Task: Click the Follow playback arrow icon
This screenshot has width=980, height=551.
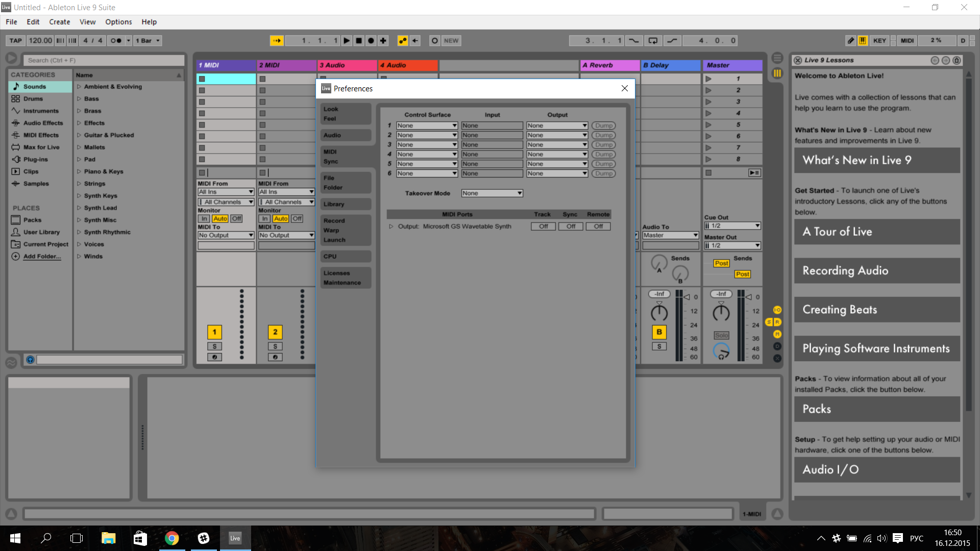Action: point(277,41)
